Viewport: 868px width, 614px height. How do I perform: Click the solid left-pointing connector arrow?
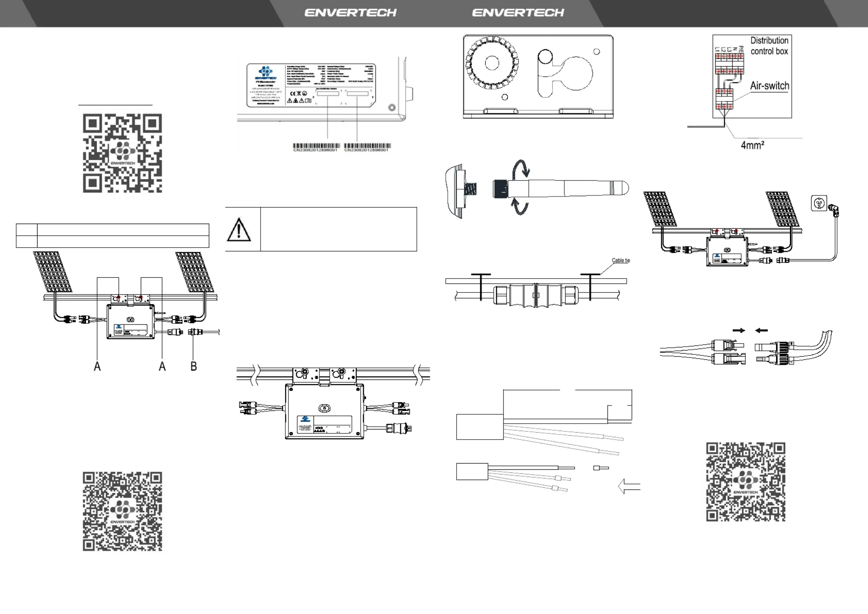click(x=761, y=330)
